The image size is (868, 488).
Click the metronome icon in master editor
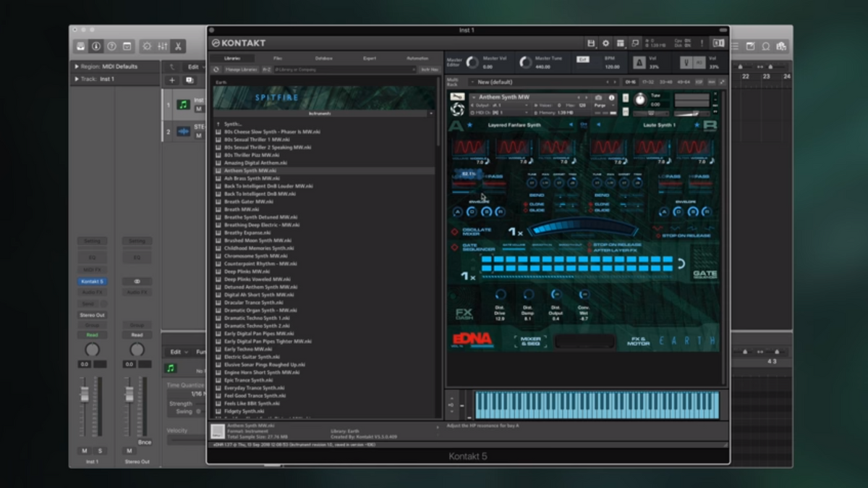coord(640,62)
